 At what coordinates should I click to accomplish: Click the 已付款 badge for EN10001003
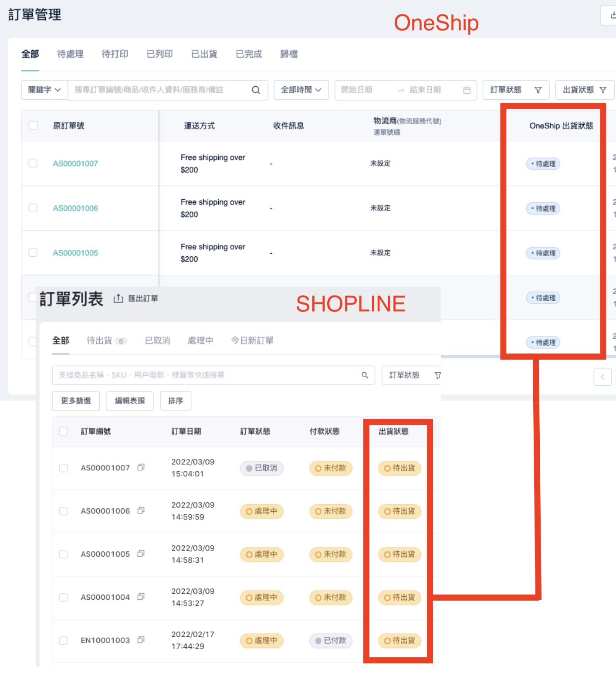click(331, 641)
